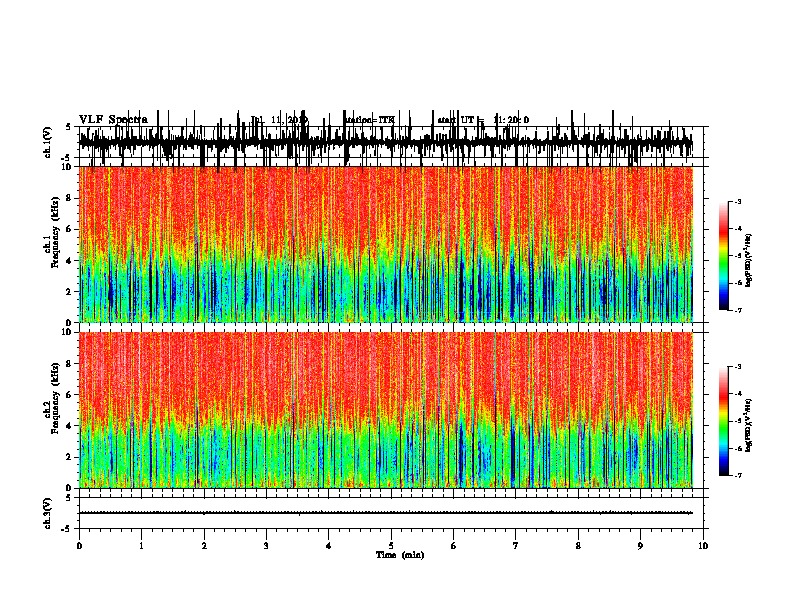
Task: Click the time axis tick label "8"
Action: click(578, 545)
